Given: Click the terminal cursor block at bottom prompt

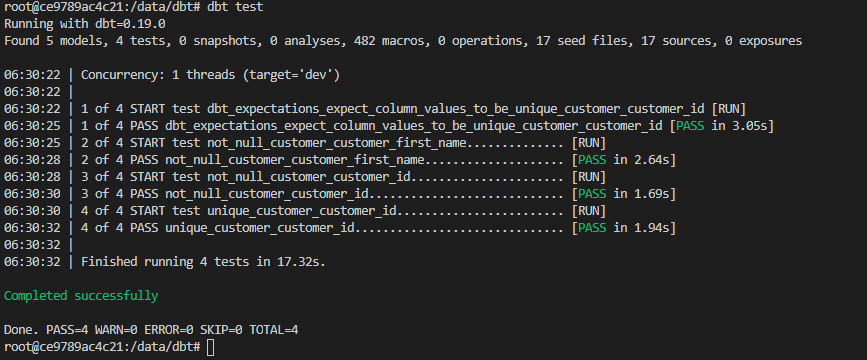Looking at the screenshot, I should click(210, 347).
